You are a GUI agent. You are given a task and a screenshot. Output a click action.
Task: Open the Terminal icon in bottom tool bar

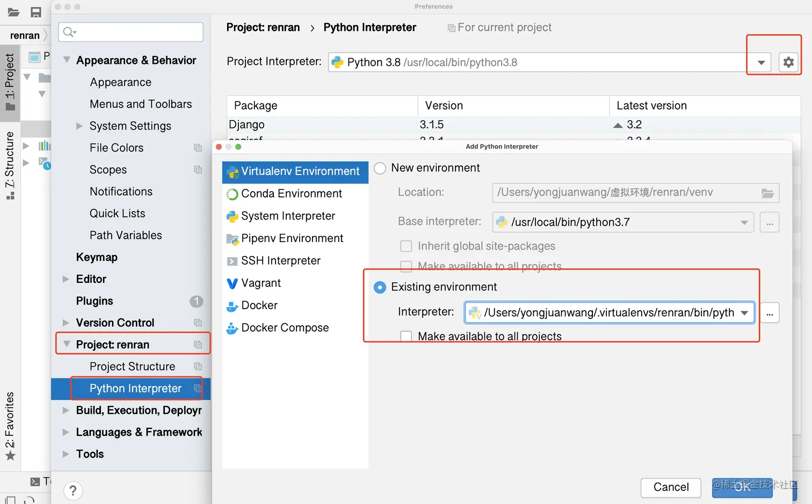tap(35, 481)
